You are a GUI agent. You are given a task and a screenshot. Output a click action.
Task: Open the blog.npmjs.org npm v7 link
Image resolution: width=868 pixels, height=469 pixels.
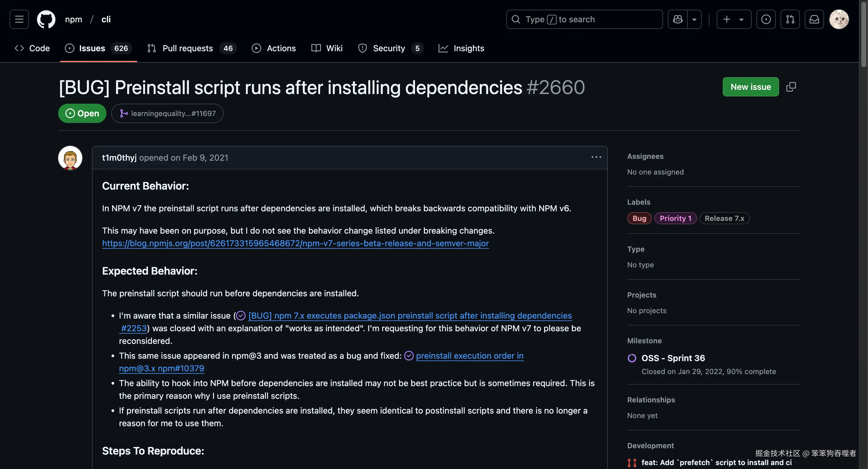coord(295,243)
